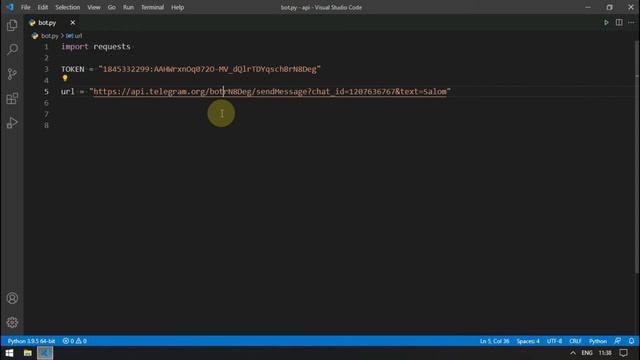Image resolution: width=640 pixels, height=360 pixels.
Task: Show errors and warnings in status bar
Action: (x=75, y=341)
